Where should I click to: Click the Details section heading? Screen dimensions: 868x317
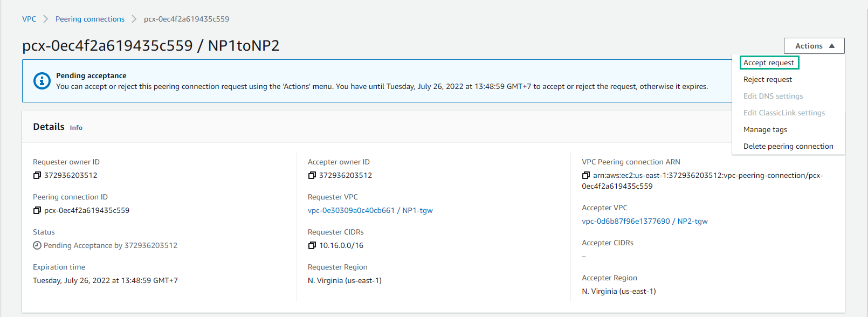[49, 127]
